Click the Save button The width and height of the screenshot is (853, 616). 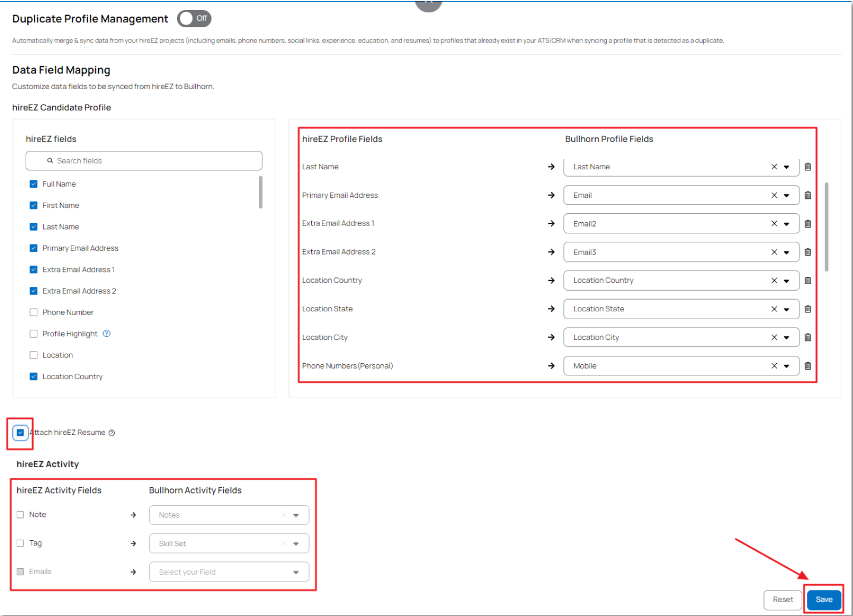click(824, 599)
